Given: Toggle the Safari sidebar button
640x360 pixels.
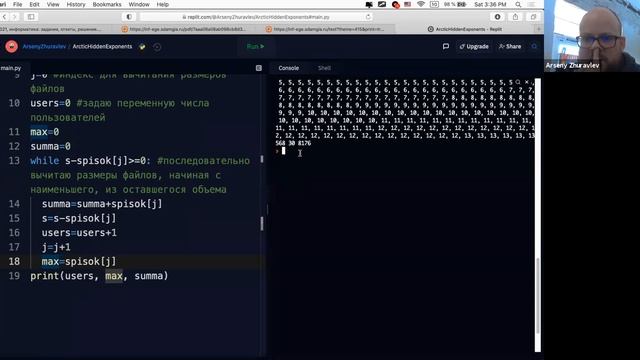Looking at the screenshot, I should pyautogui.click(x=31, y=17).
